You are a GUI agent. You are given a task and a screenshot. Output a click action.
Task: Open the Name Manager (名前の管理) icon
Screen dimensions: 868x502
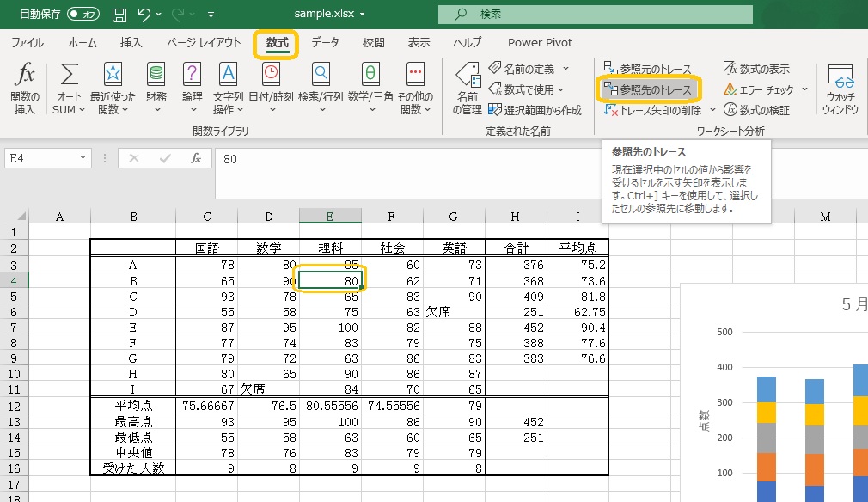467,81
